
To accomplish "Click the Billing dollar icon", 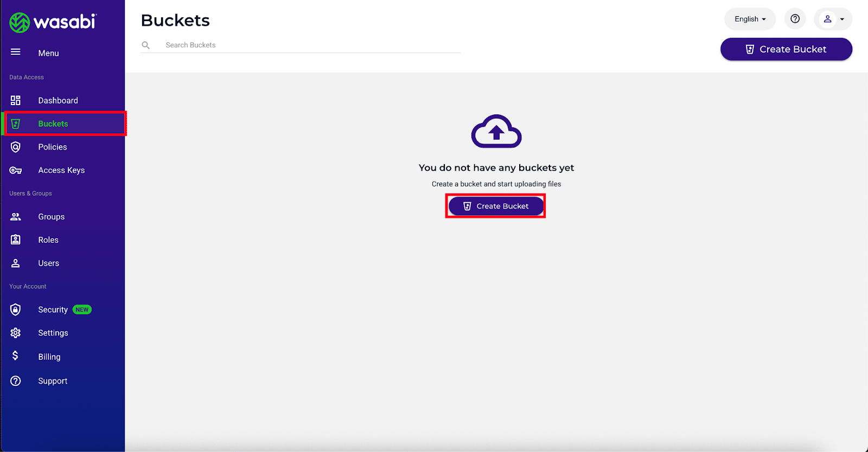I will [15, 356].
